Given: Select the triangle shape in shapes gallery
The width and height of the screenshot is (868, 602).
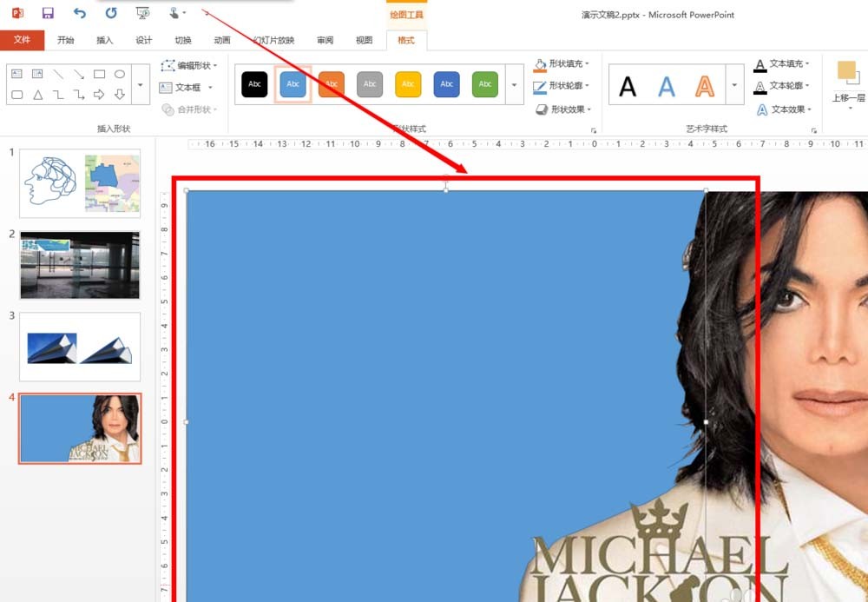Looking at the screenshot, I should (x=37, y=95).
